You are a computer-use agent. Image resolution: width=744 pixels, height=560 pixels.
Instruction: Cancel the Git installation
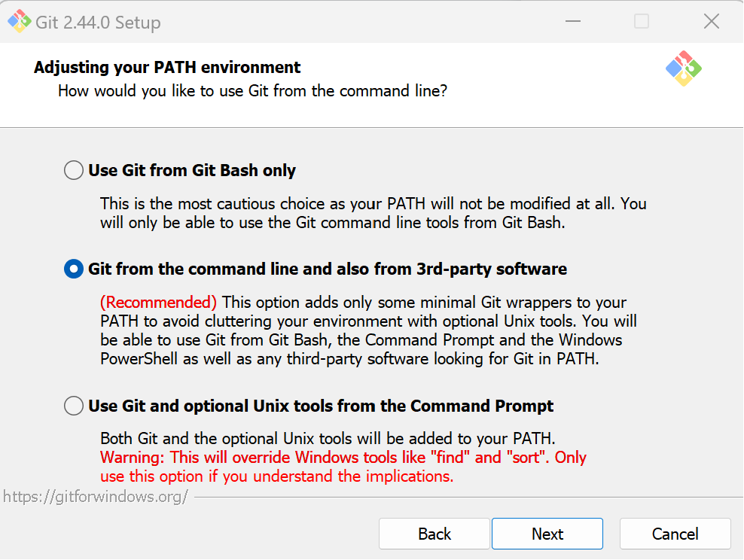pos(675,534)
